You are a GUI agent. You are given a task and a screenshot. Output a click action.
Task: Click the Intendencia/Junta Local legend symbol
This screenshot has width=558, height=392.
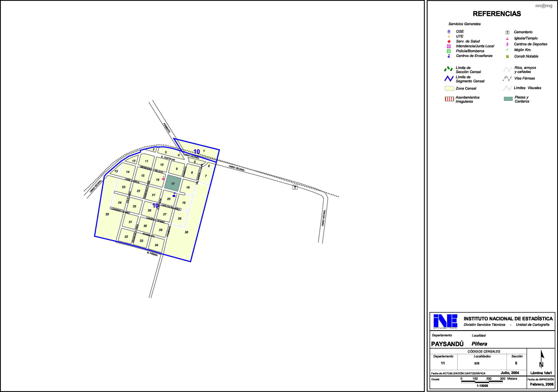pyautogui.click(x=449, y=46)
